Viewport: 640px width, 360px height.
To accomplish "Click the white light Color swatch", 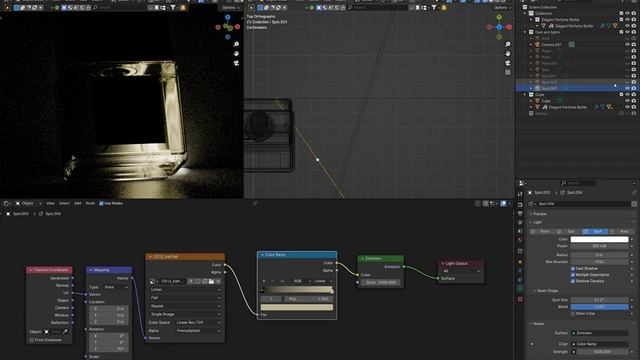I will pyautogui.click(x=599, y=239).
